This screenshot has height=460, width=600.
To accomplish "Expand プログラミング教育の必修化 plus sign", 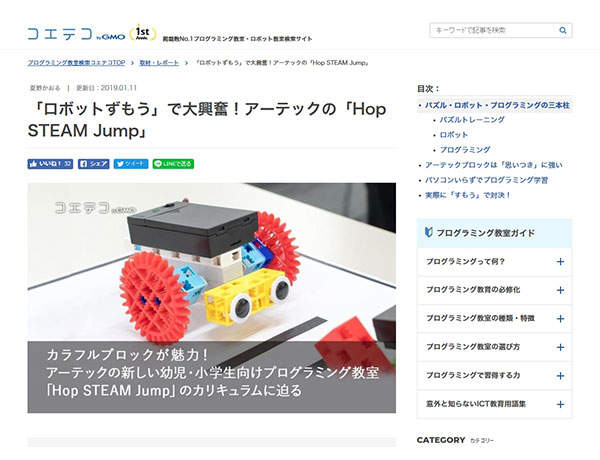I will click(x=560, y=290).
